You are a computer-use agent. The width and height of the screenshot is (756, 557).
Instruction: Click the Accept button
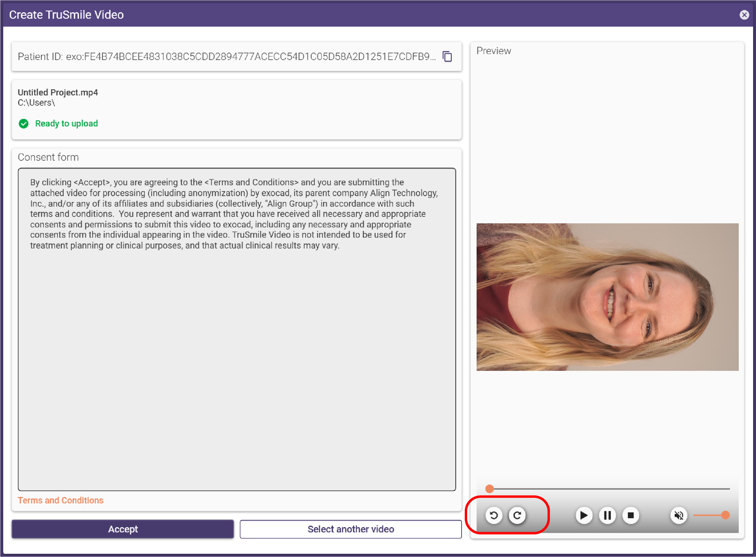(123, 529)
